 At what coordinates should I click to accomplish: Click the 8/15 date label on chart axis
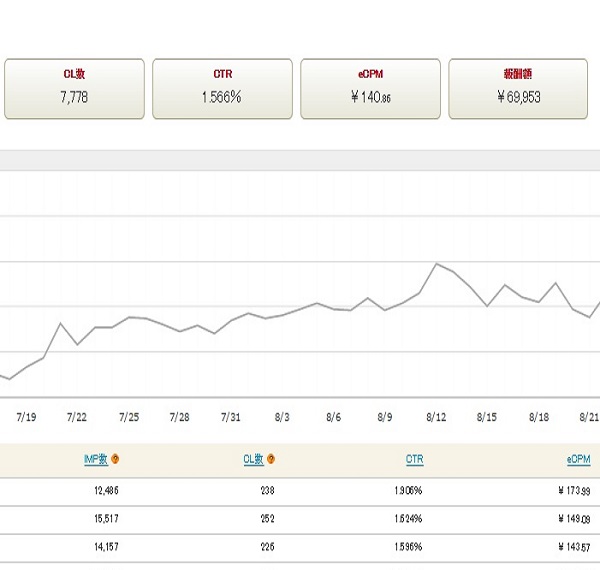click(487, 417)
